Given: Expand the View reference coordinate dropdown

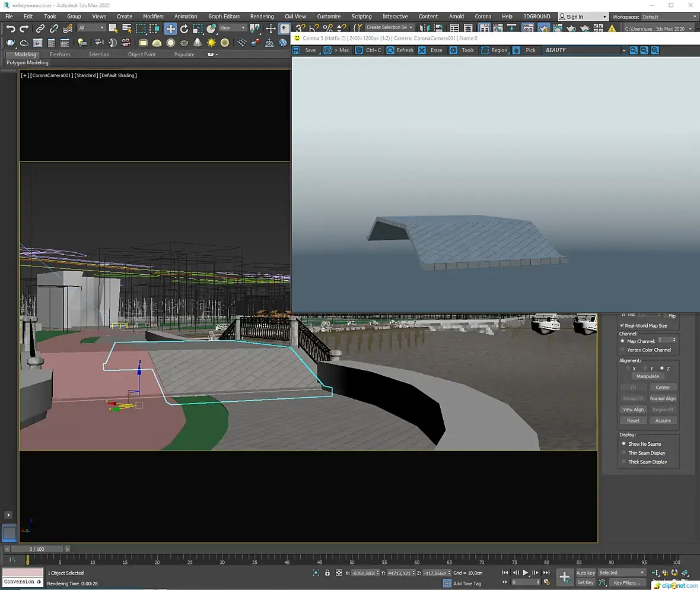Looking at the screenshot, I should (233, 28).
